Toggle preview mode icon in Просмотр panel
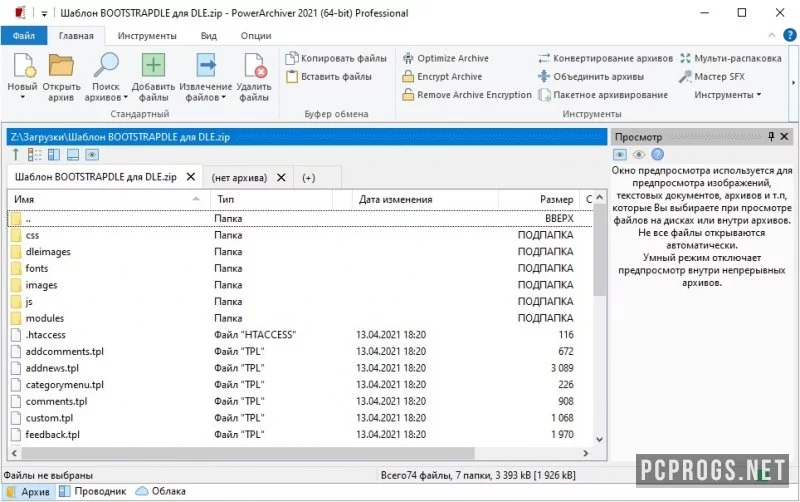 point(620,154)
